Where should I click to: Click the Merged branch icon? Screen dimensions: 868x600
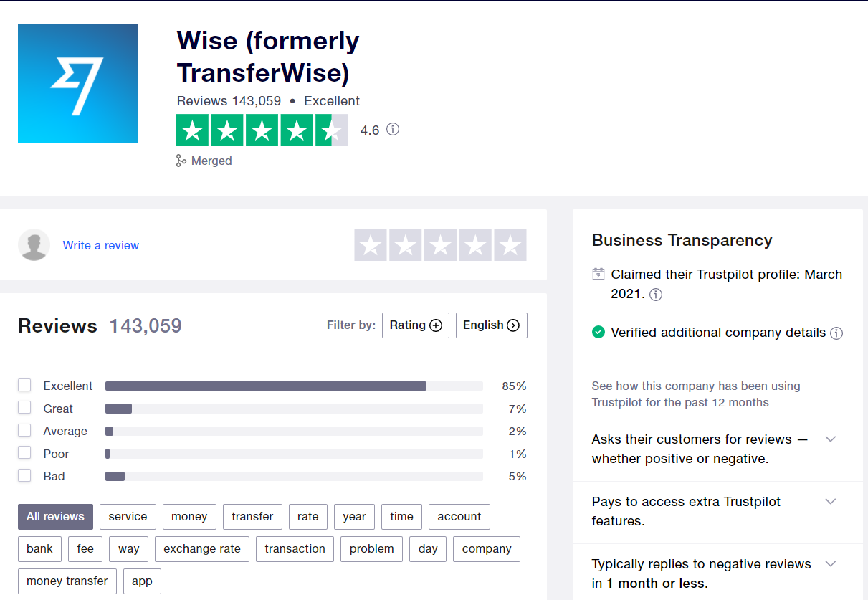[x=181, y=161]
